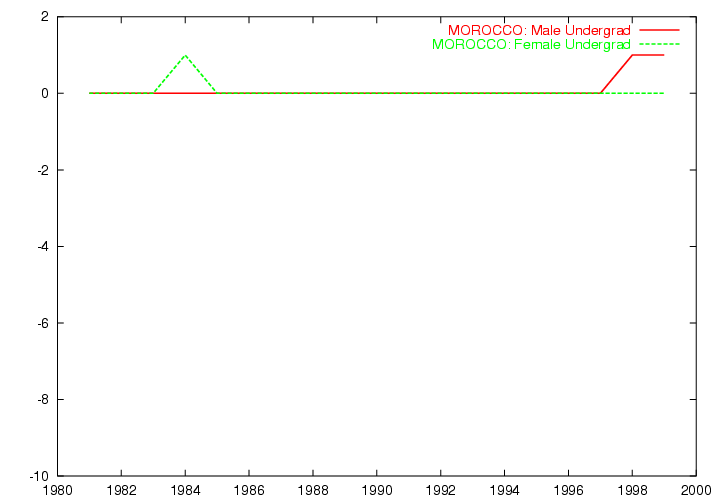Image resolution: width=720 pixels, height=504 pixels.
Task: Click the x-axis label 1984
Action: point(186,490)
